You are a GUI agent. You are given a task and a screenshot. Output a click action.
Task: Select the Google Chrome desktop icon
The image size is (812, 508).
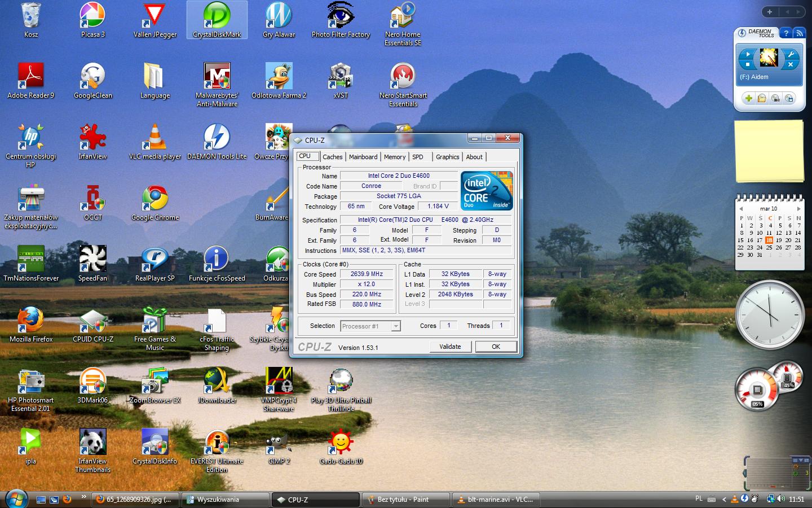coord(155,203)
